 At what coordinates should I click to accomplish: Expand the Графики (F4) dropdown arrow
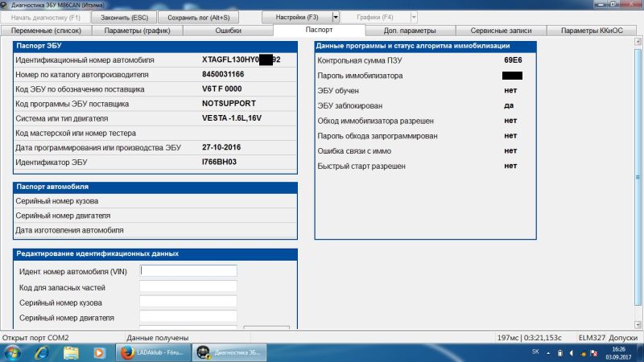click(414, 17)
